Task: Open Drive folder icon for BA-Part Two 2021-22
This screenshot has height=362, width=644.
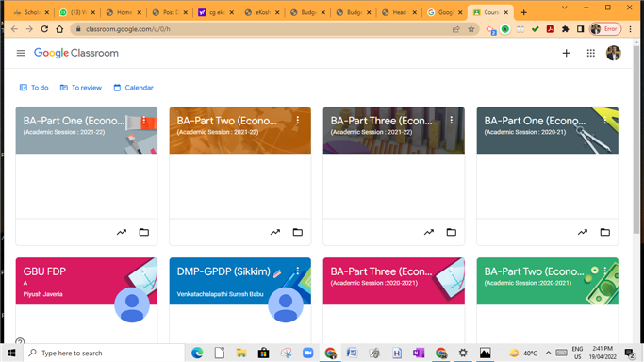Action: click(x=297, y=232)
